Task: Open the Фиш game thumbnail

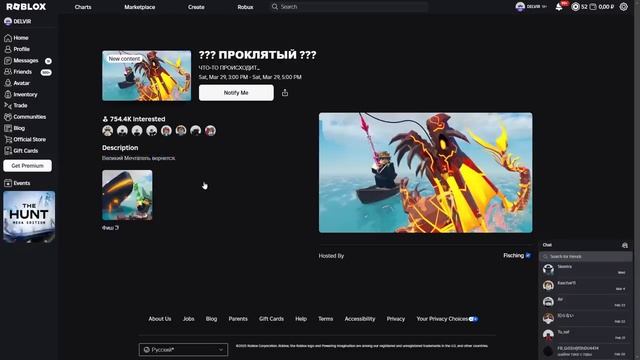Action: tap(127, 195)
